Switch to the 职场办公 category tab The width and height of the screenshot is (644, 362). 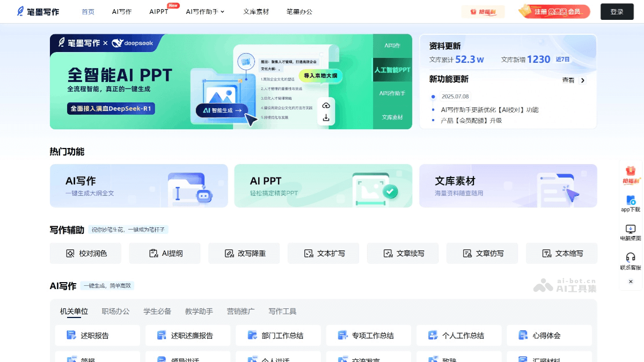115,311
